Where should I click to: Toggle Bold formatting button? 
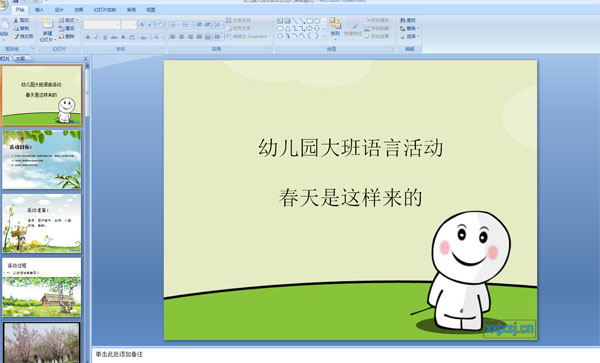88,37
